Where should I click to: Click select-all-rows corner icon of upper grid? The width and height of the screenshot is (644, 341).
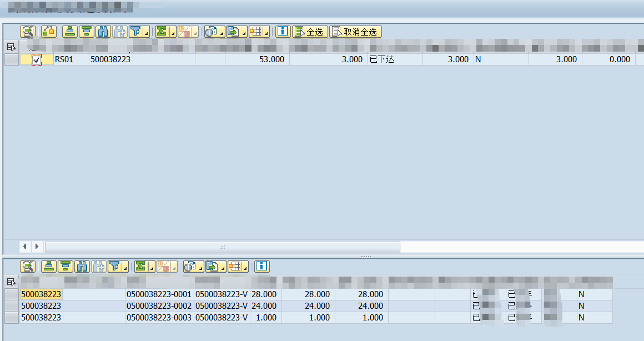[11, 47]
